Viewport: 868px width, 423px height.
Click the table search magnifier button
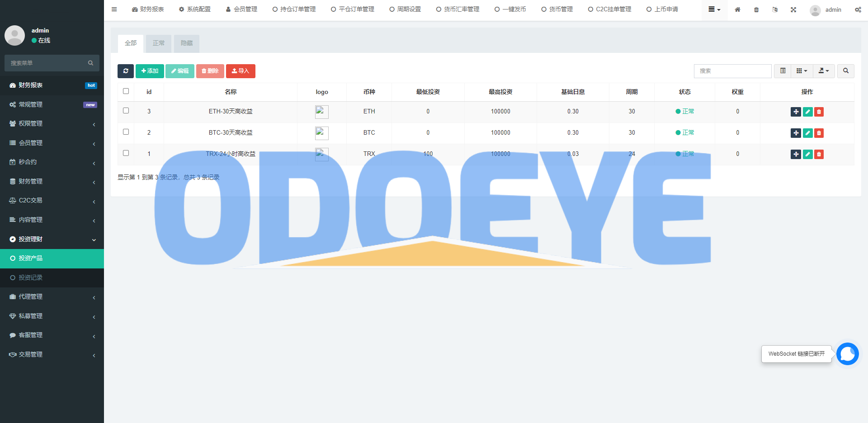click(x=846, y=71)
